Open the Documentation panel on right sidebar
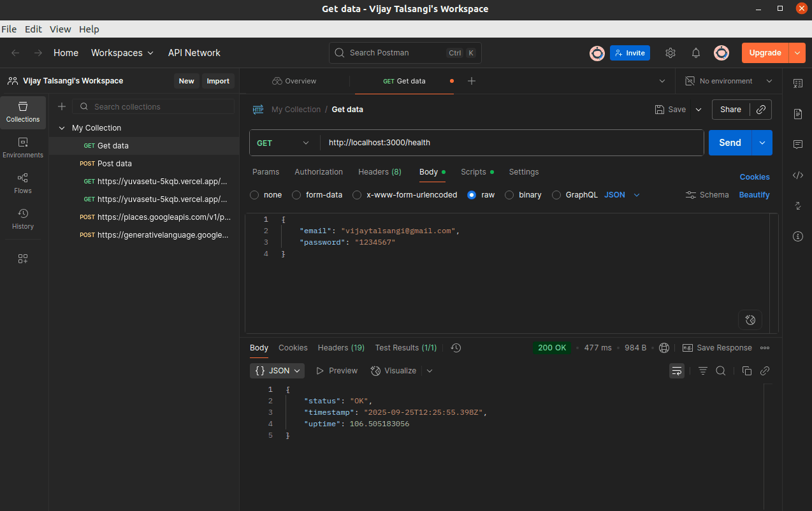Viewport: 812px width, 511px height. point(797,114)
